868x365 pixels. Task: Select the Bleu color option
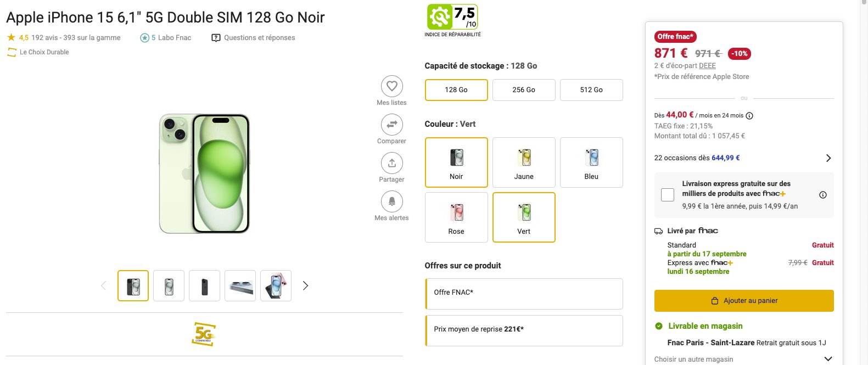click(x=591, y=162)
